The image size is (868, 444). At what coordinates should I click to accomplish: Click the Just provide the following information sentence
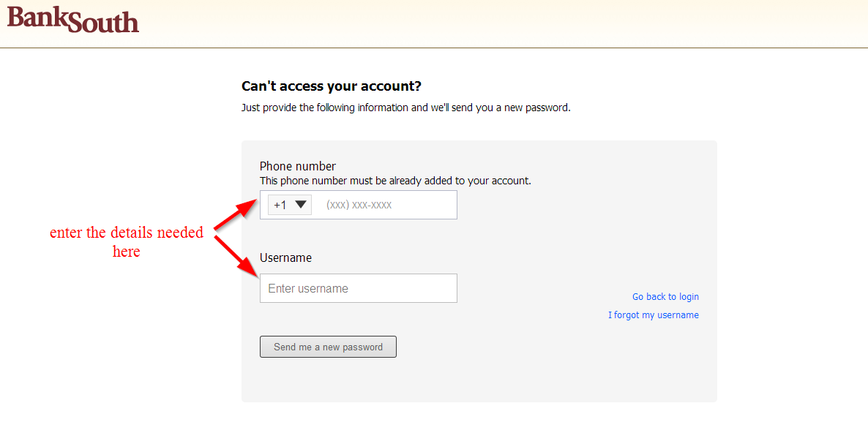[405, 108]
